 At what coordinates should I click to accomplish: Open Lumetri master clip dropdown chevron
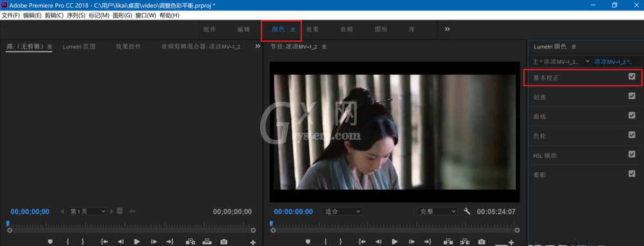(x=587, y=62)
